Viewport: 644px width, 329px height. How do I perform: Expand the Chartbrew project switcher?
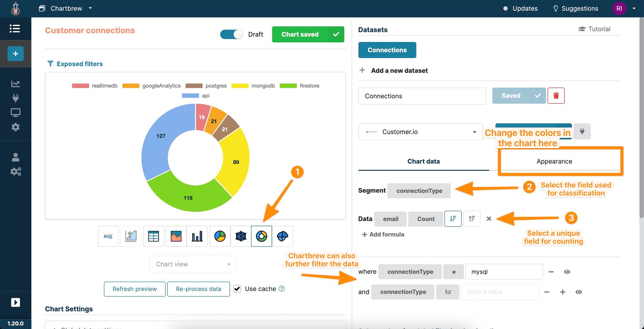90,8
